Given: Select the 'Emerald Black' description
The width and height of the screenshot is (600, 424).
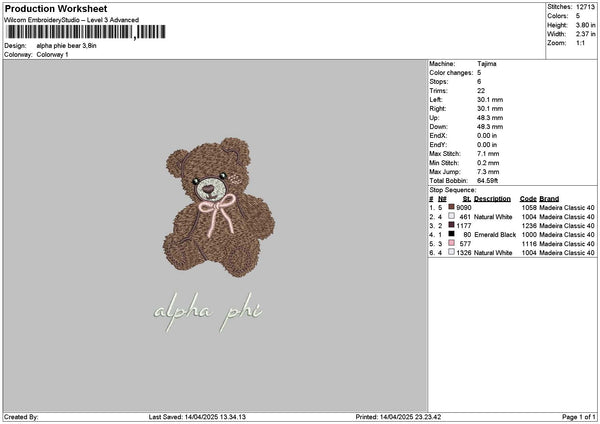Looking at the screenshot, I should (x=495, y=235).
